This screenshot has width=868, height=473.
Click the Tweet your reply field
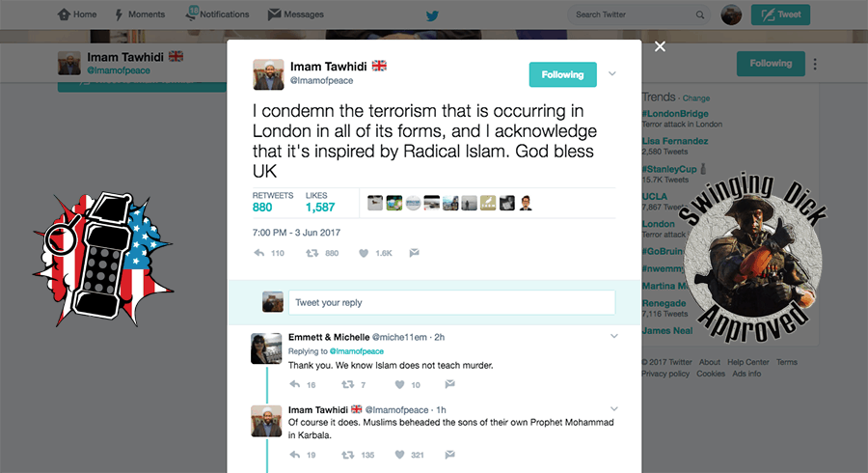click(451, 302)
